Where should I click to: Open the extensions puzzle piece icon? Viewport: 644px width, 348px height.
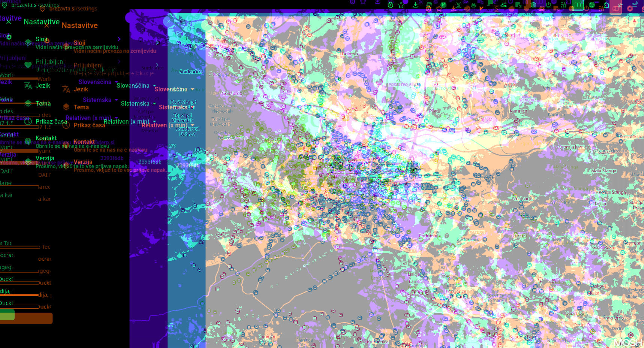click(x=606, y=5)
